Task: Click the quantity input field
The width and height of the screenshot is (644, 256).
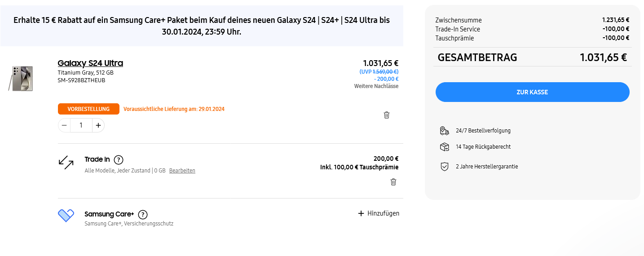Action: click(81, 125)
